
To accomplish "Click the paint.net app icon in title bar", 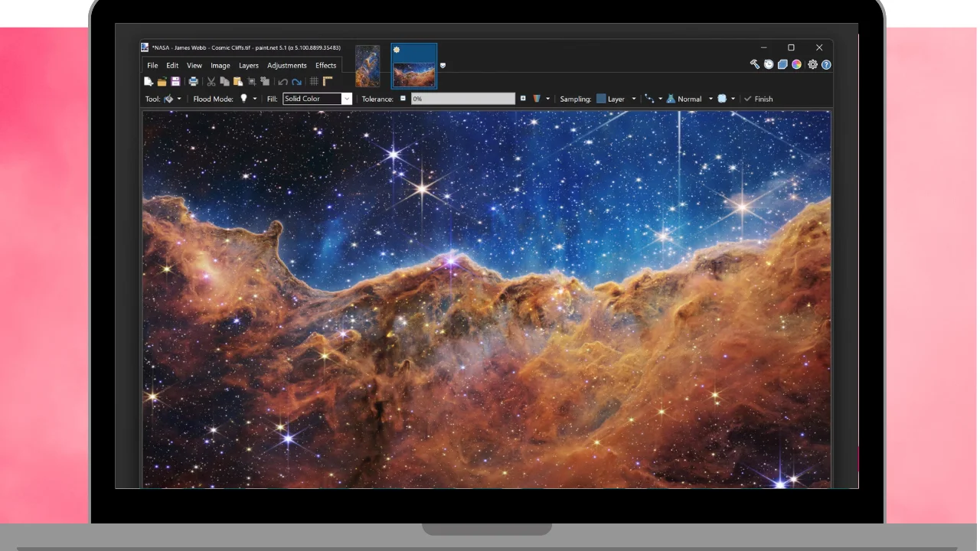I will pos(145,47).
